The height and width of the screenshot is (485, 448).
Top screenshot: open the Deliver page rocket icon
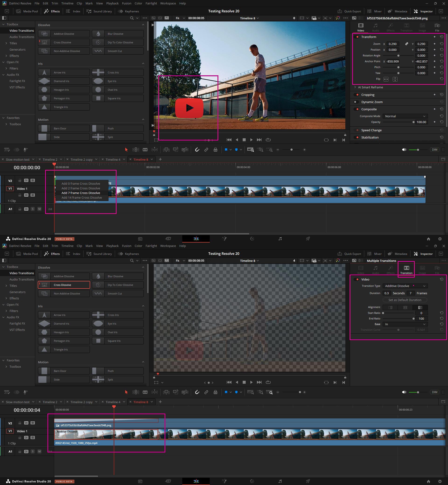pos(308,239)
